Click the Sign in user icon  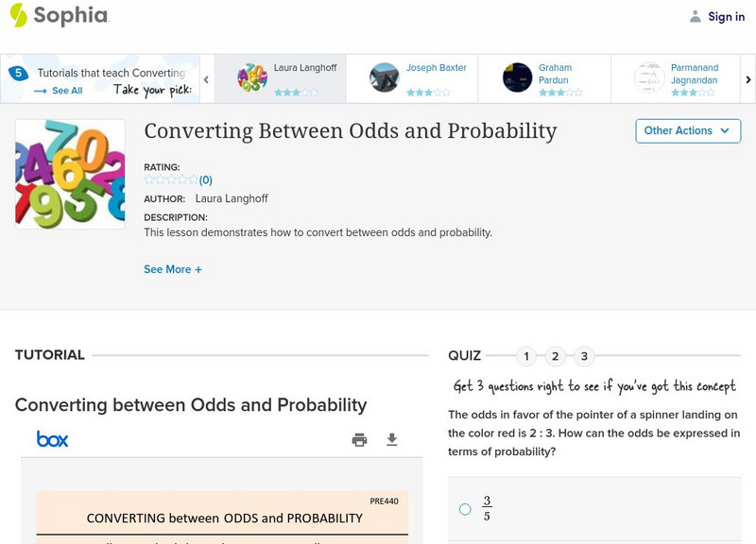[x=696, y=16]
